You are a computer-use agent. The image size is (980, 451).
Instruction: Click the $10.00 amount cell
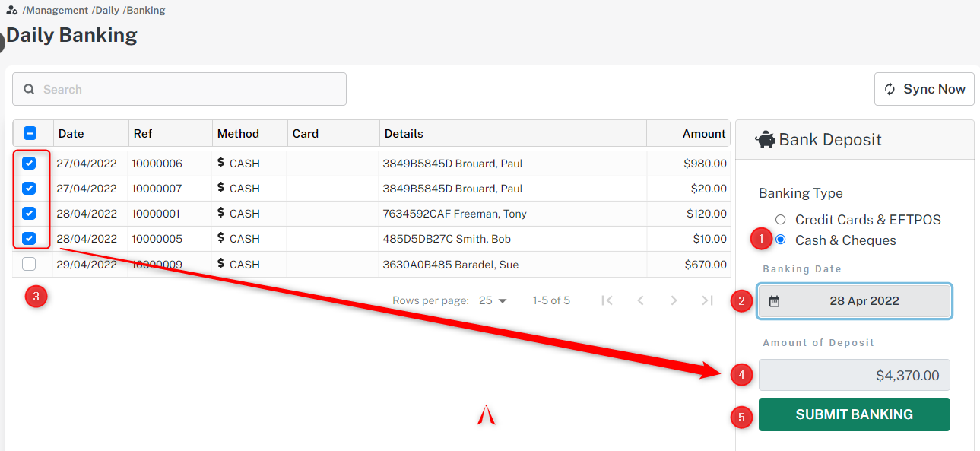709,239
